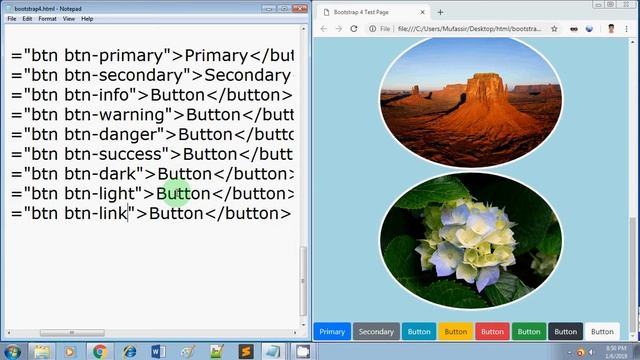640x360 pixels.
Task: Click the green success Button
Action: pos(529,331)
